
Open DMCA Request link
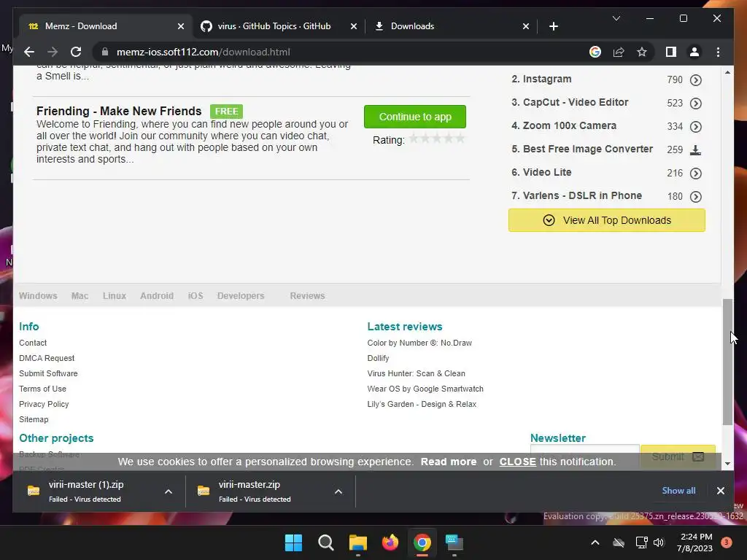pos(47,358)
